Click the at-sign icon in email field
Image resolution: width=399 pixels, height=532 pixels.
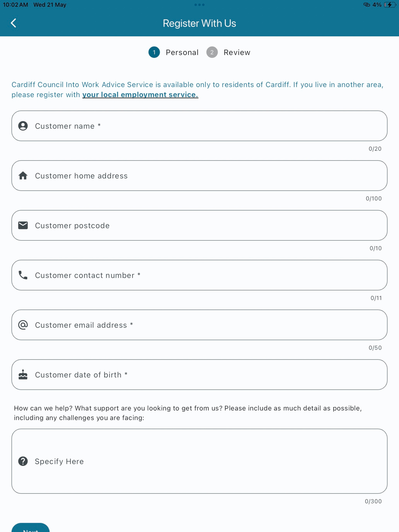click(x=23, y=325)
